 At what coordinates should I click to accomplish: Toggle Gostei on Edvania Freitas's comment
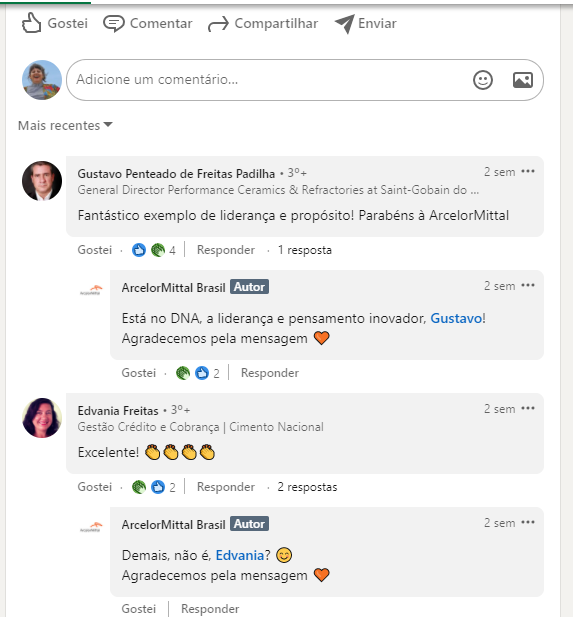(95, 487)
